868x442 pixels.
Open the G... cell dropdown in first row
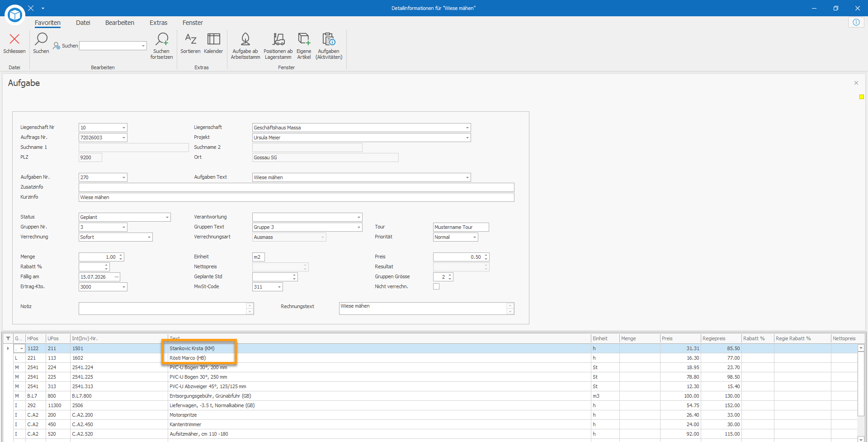(x=22, y=348)
